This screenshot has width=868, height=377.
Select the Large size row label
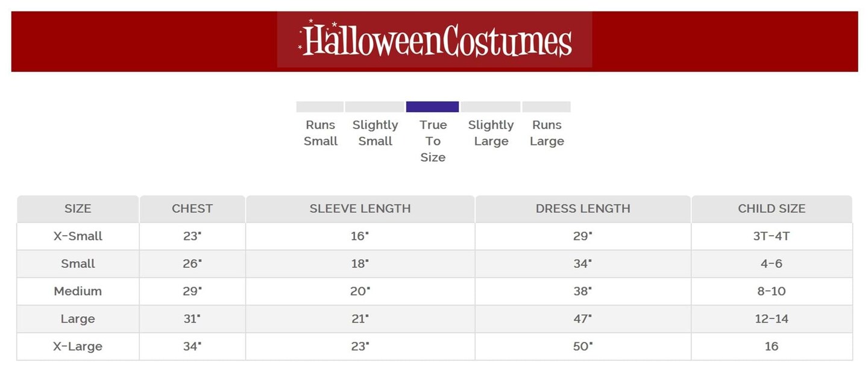[x=78, y=319]
